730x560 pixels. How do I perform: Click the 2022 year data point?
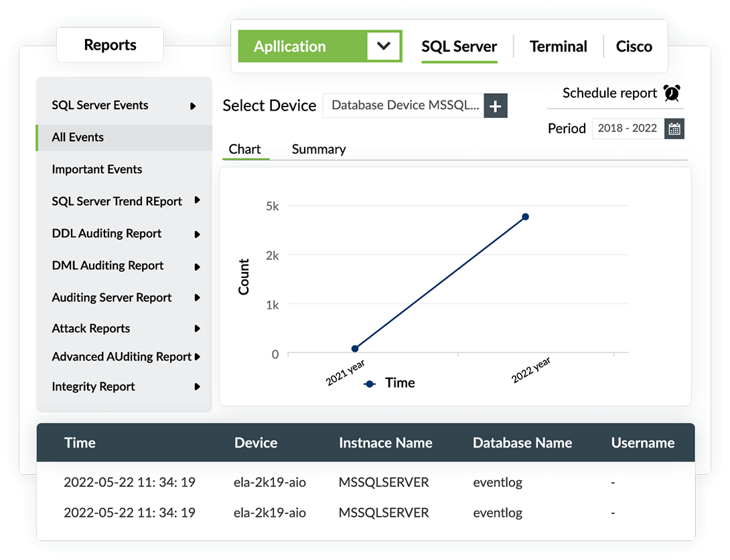click(525, 216)
